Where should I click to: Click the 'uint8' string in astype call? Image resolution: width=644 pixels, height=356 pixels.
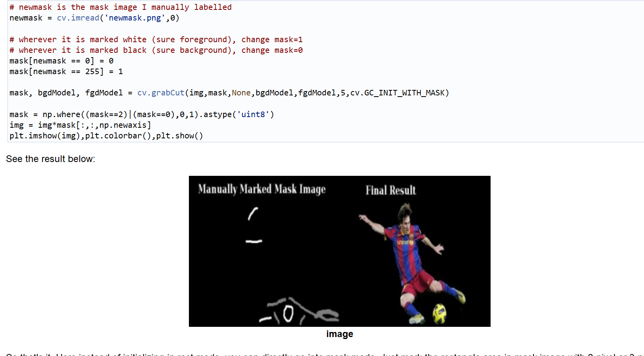[x=253, y=114]
